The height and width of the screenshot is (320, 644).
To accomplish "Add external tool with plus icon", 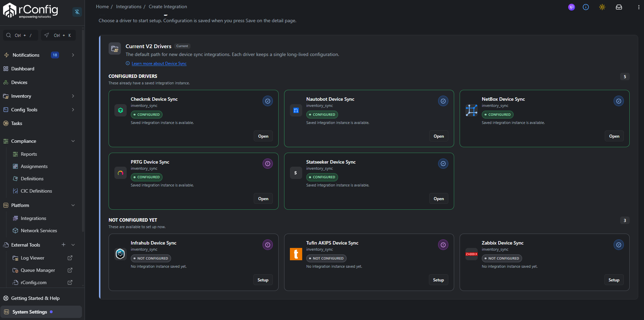I will coord(64,245).
